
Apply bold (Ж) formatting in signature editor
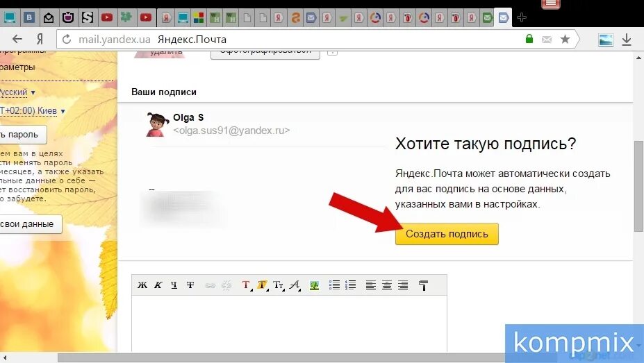[142, 285]
